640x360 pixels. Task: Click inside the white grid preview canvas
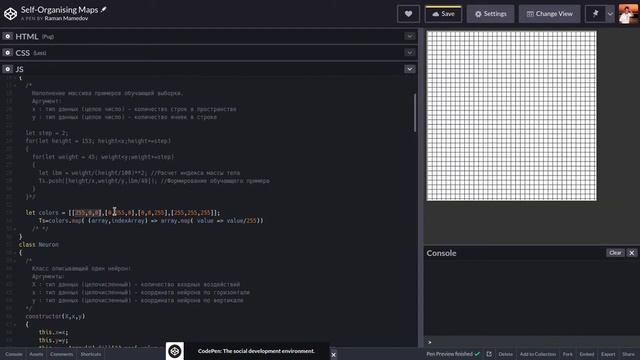click(x=511, y=116)
